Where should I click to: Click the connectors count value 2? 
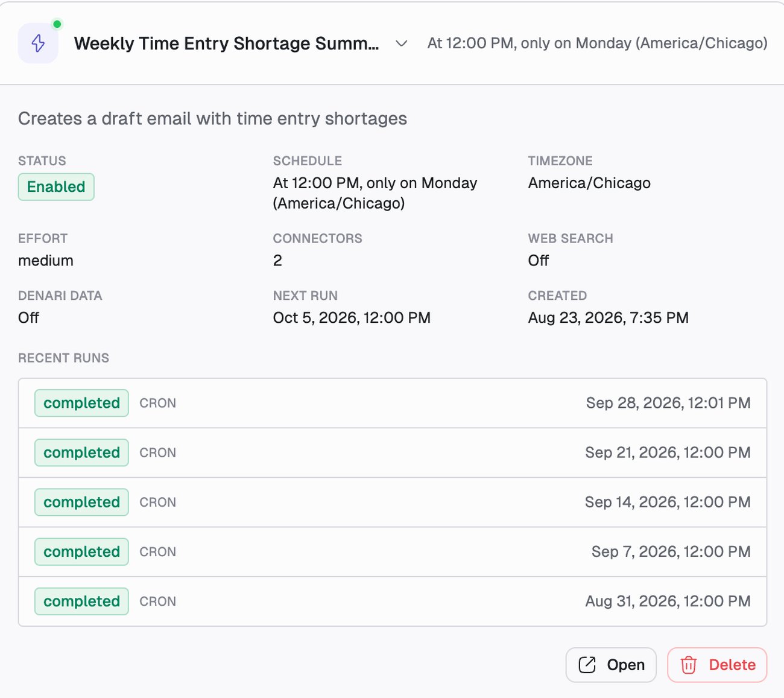277,261
